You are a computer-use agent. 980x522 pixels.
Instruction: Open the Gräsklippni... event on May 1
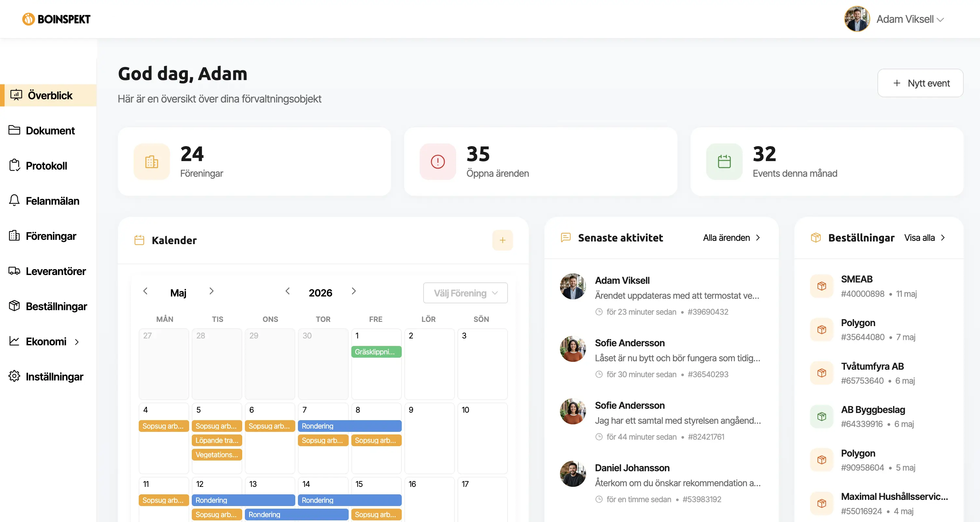click(376, 352)
